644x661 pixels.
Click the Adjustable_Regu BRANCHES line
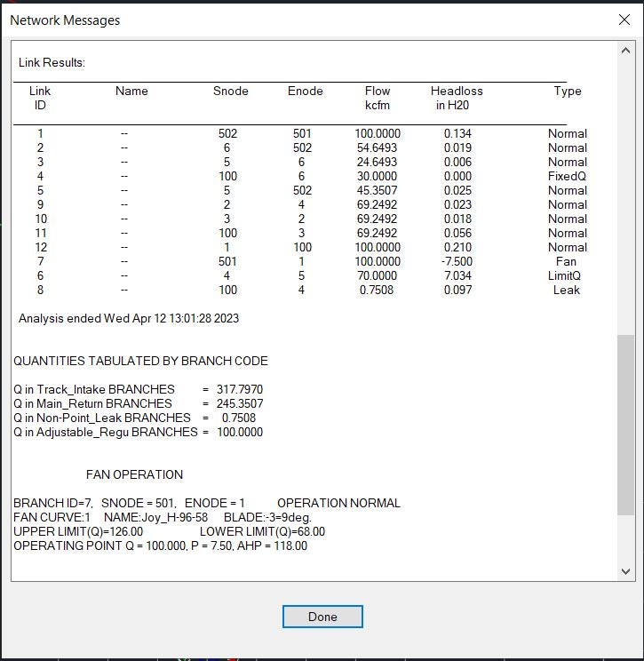coord(139,432)
